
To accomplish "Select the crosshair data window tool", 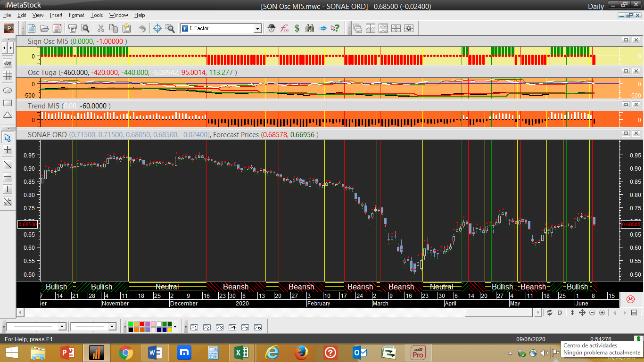I will click(158, 28).
